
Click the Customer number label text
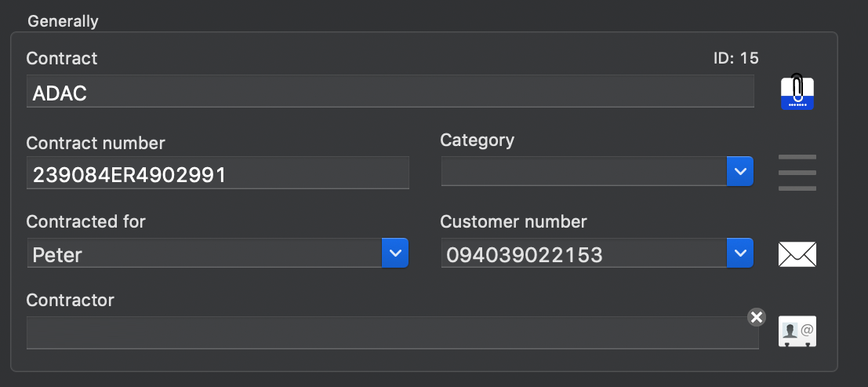pos(513,222)
